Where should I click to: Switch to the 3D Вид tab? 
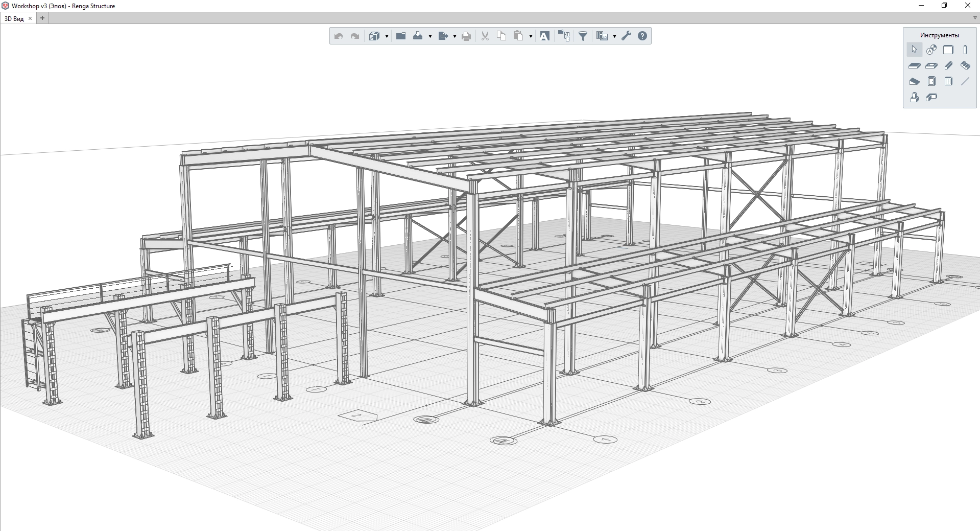point(14,18)
